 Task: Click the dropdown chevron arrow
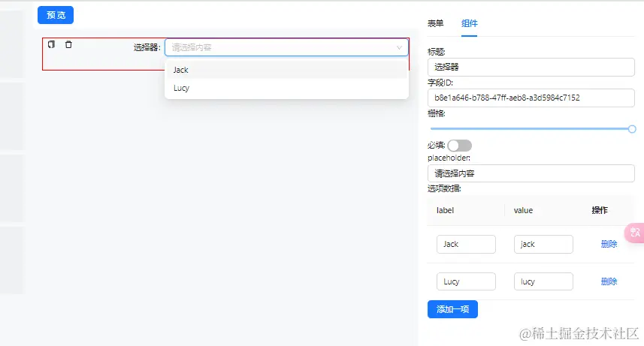tap(400, 47)
